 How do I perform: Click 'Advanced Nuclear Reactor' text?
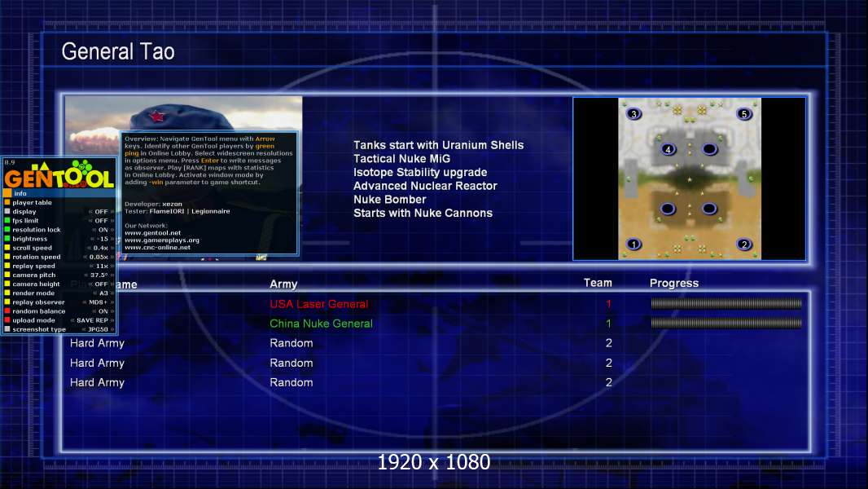coord(425,186)
